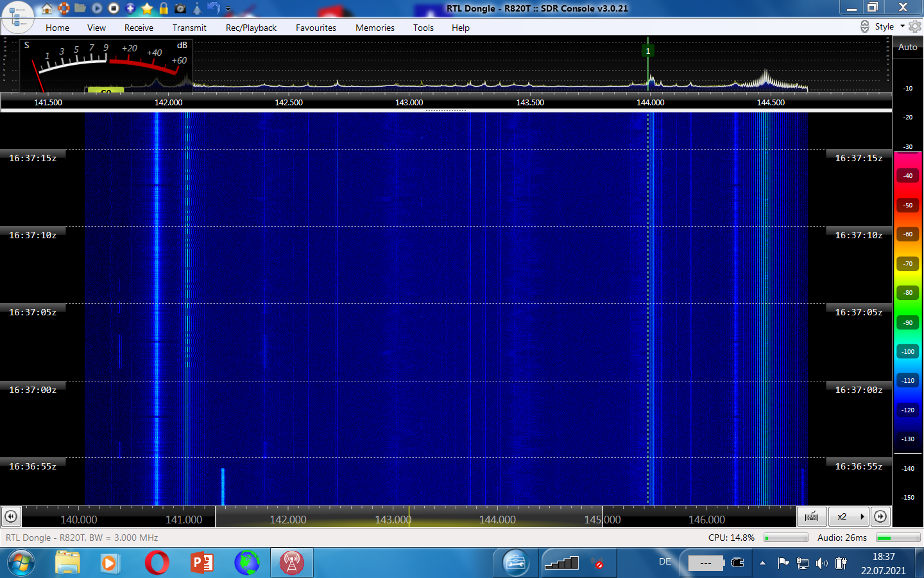Open the Receive ribbon tab
Viewport: 924px width, 578px height.
pos(139,28)
